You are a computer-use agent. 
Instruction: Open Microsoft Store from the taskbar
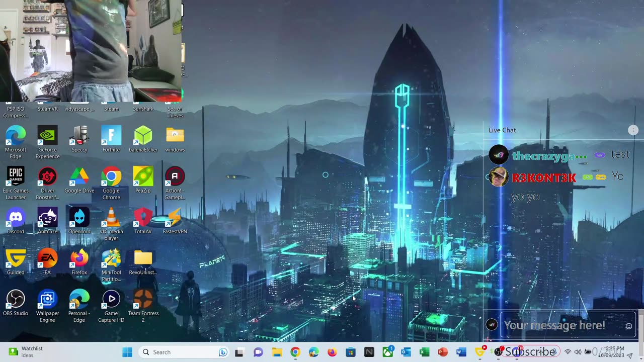point(351,352)
